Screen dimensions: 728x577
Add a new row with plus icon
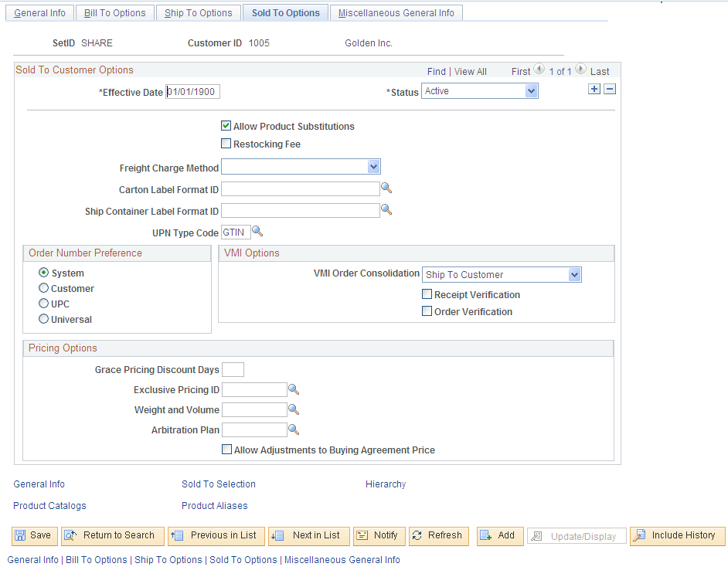[594, 89]
